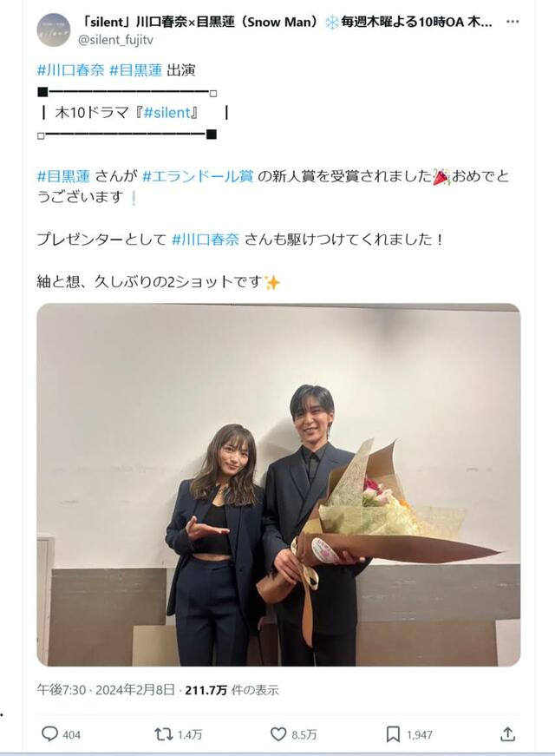Open the share upload icon
The width and height of the screenshot is (555, 756).
507,733
